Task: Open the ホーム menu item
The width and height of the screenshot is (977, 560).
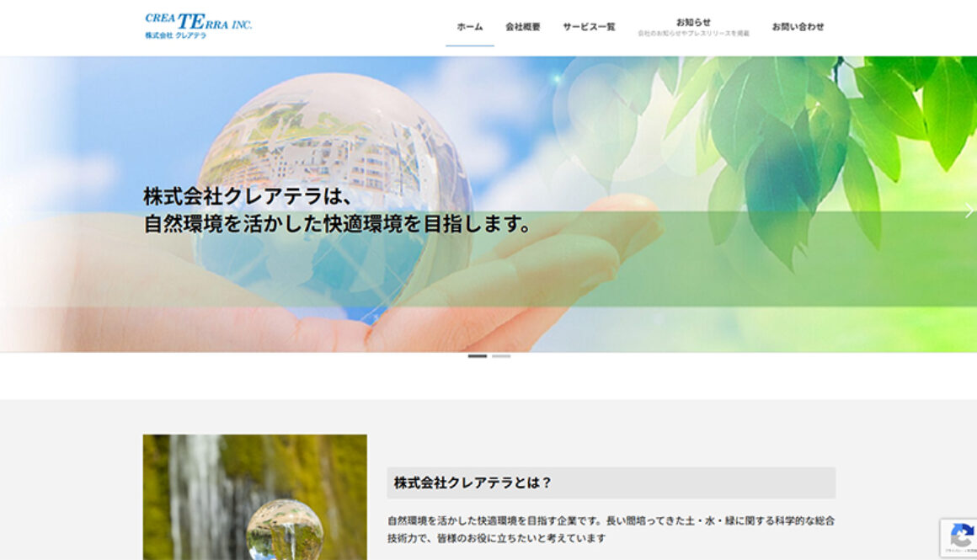Action: pos(469,27)
